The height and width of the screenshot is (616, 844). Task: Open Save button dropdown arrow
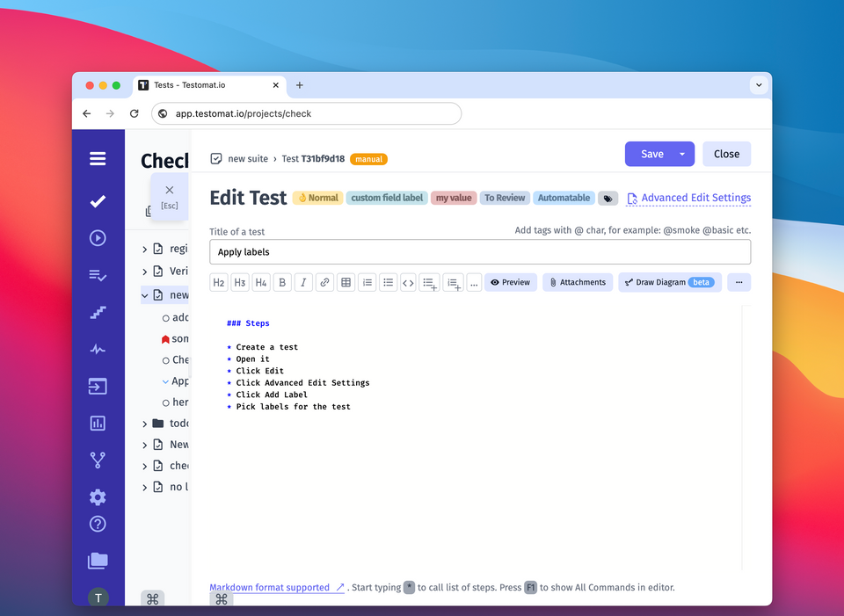pyautogui.click(x=682, y=154)
